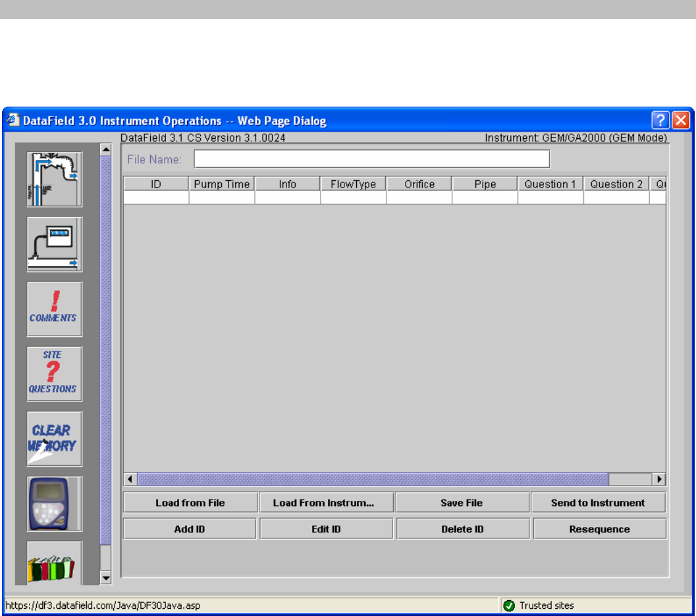This screenshot has width=696, height=616.
Task: Close the Web Page Dialog window
Action: (680, 120)
